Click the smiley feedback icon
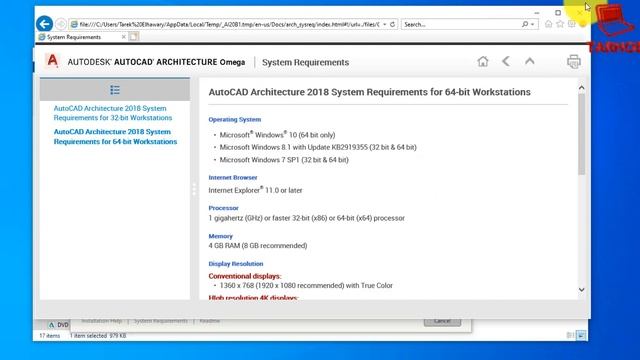 click(582, 24)
